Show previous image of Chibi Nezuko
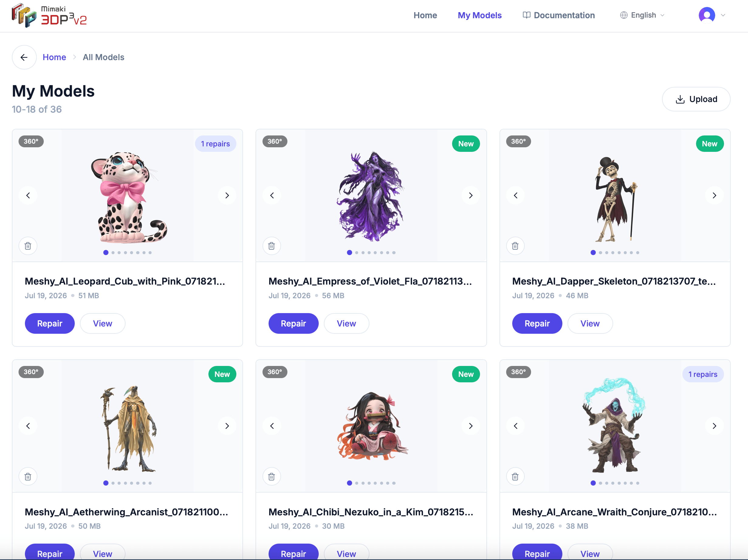Screen dimensions: 748x560 pyautogui.click(x=272, y=426)
